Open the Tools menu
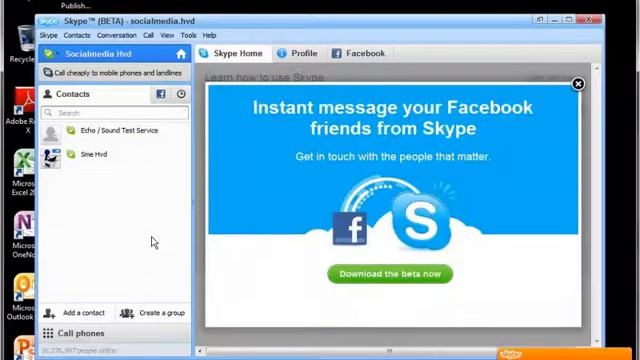The height and width of the screenshot is (360, 640). (x=188, y=36)
